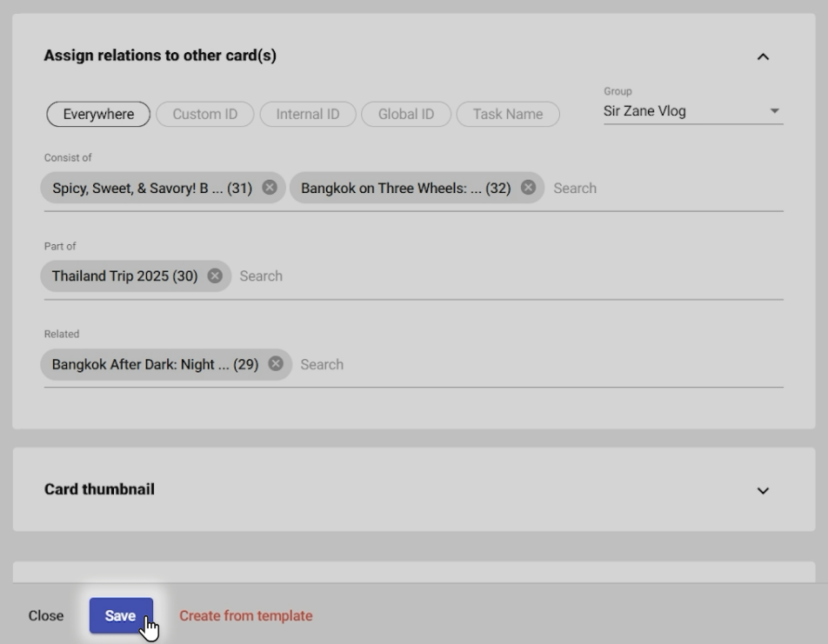Select the Task Name filter
Image resolution: width=828 pixels, height=644 pixels.
click(508, 114)
